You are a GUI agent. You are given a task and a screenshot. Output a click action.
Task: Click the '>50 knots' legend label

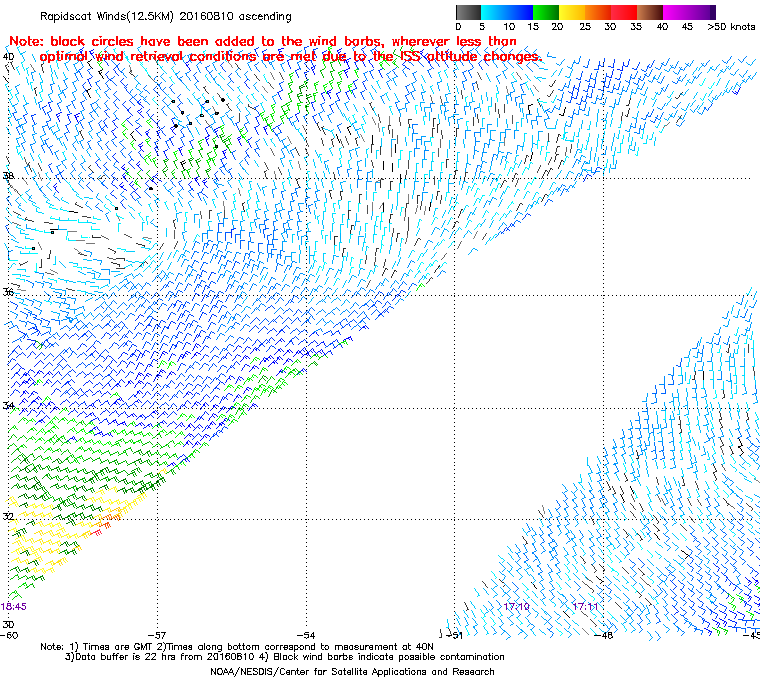(731, 27)
